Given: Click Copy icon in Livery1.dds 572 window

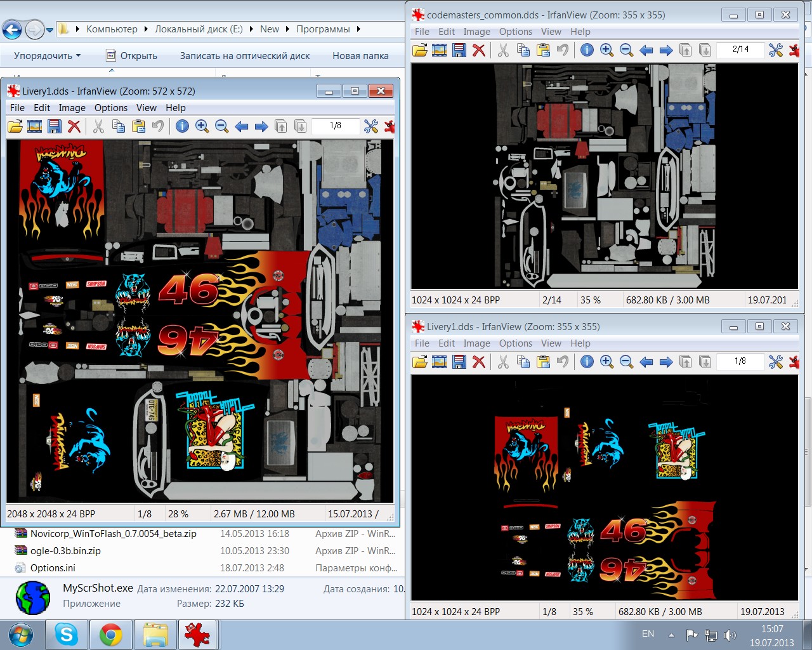Looking at the screenshot, I should click(x=118, y=126).
